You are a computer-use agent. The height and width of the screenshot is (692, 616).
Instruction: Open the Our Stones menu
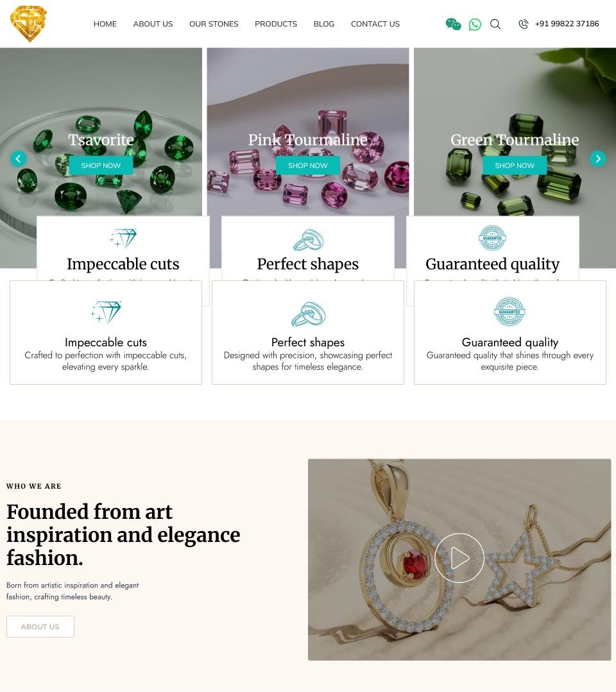click(214, 24)
